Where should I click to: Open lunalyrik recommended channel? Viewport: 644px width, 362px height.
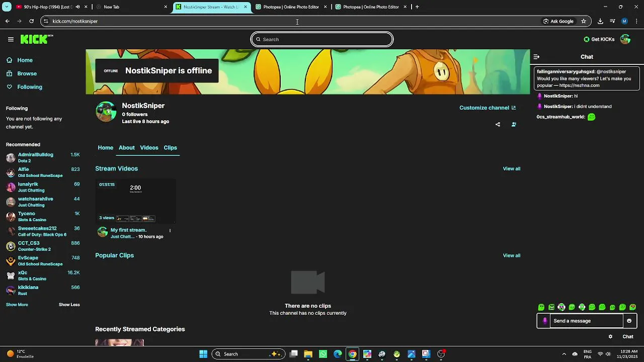(x=43, y=187)
